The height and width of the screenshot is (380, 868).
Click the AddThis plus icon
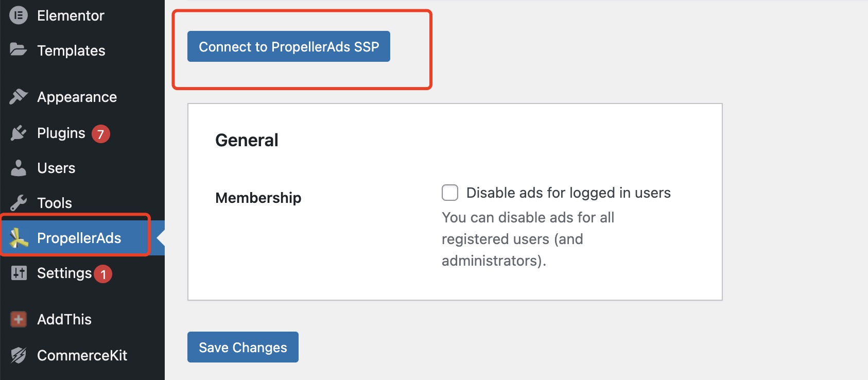(x=19, y=319)
